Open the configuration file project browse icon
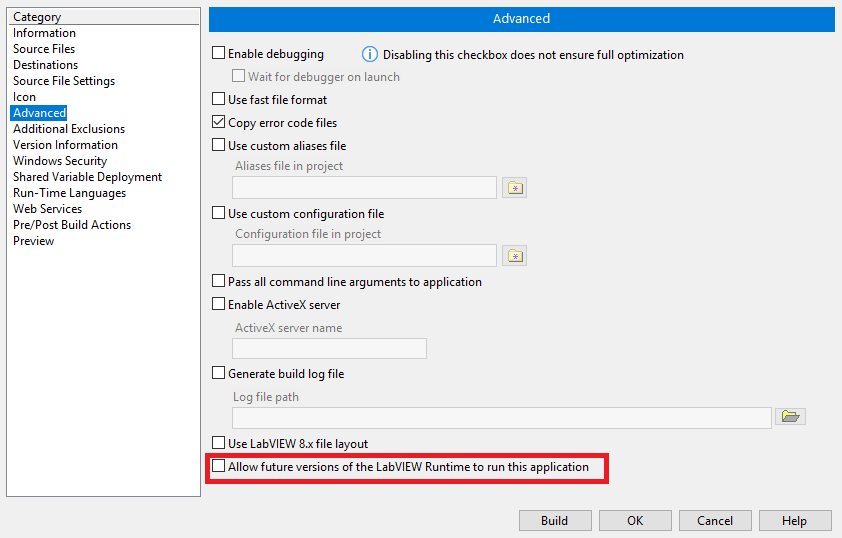This screenshot has height=538, width=842. tap(514, 256)
